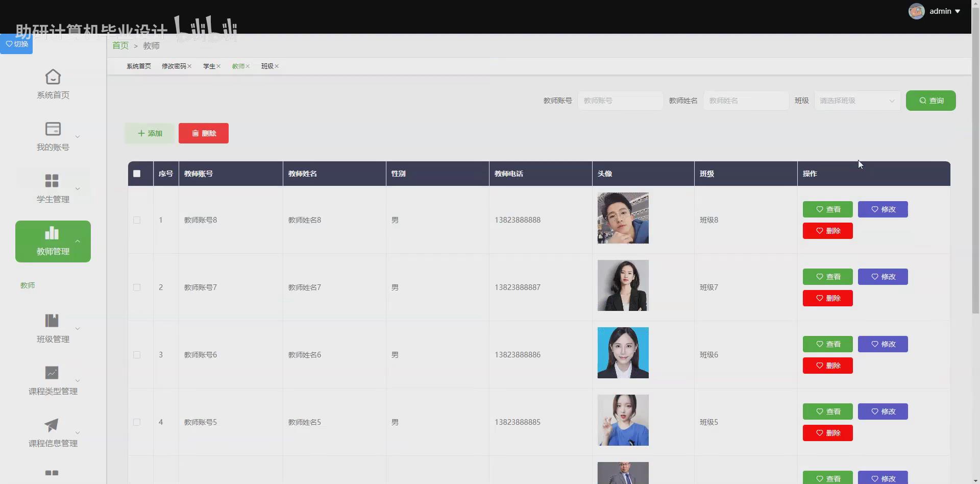Expand the 学生管理 submenu chevron
Viewport: 980px width, 484px height.
[x=78, y=189]
